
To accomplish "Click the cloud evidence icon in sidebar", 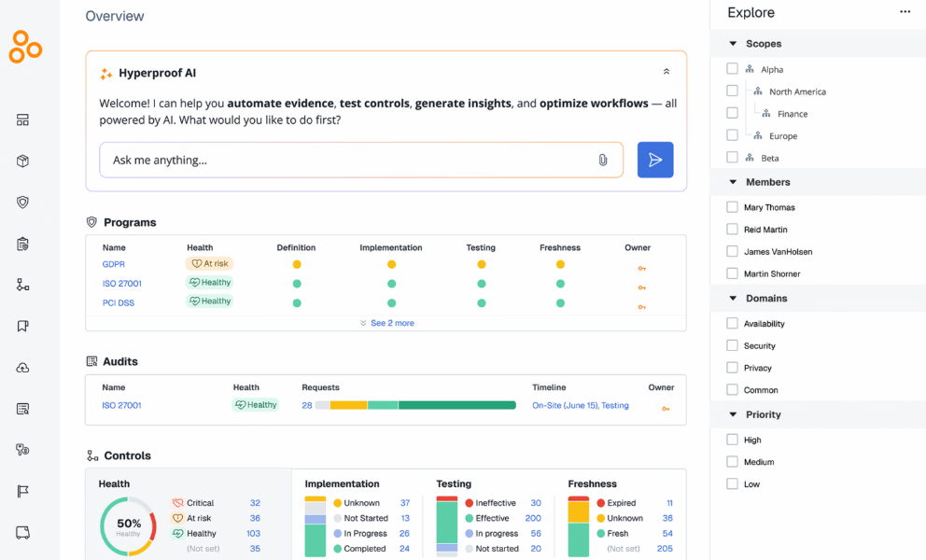I will pyautogui.click(x=22, y=367).
